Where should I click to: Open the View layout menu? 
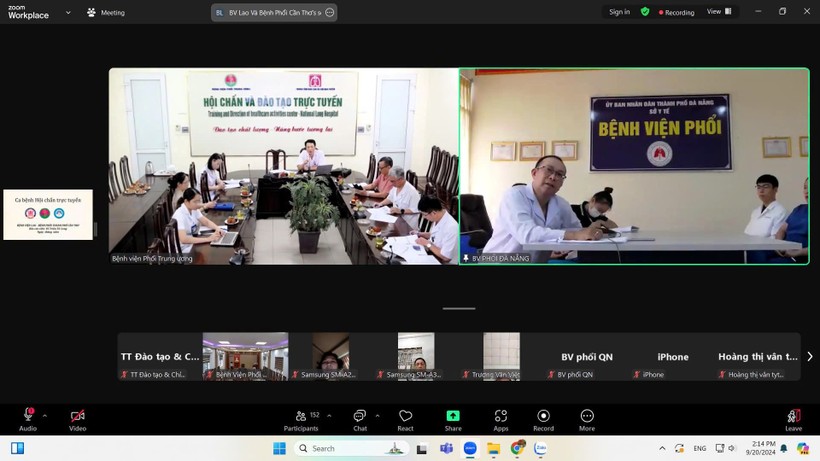pyautogui.click(x=719, y=12)
